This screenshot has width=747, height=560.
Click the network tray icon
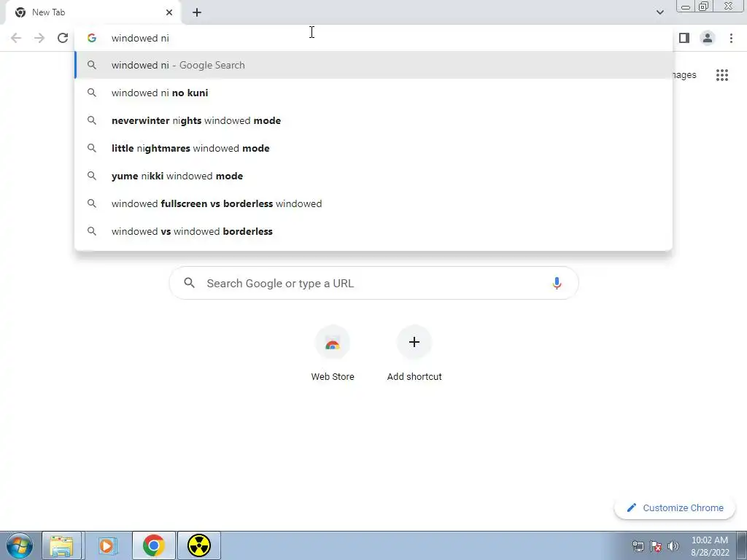tap(638, 546)
